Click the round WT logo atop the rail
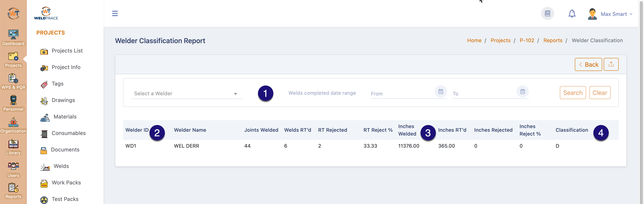Viewport: 644px width, 204px height. click(x=13, y=13)
